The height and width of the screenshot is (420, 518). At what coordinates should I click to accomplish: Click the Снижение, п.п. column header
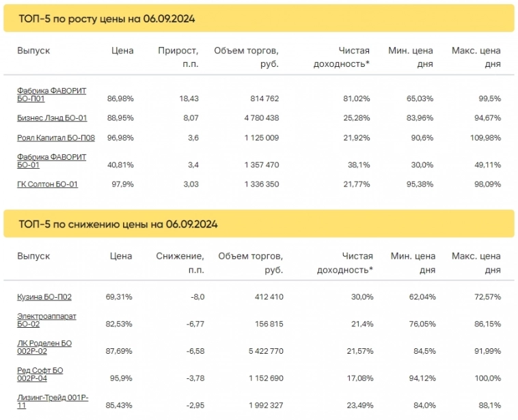click(x=180, y=263)
